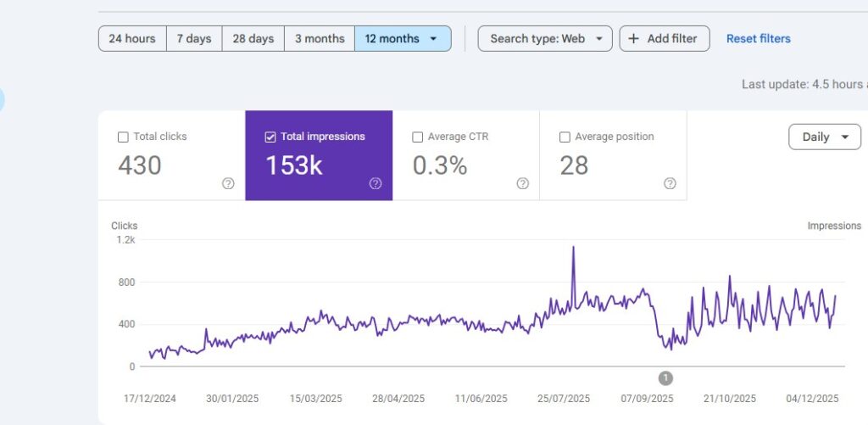Click the impressions spike peak on the chart
868x425 pixels.
[x=574, y=247]
